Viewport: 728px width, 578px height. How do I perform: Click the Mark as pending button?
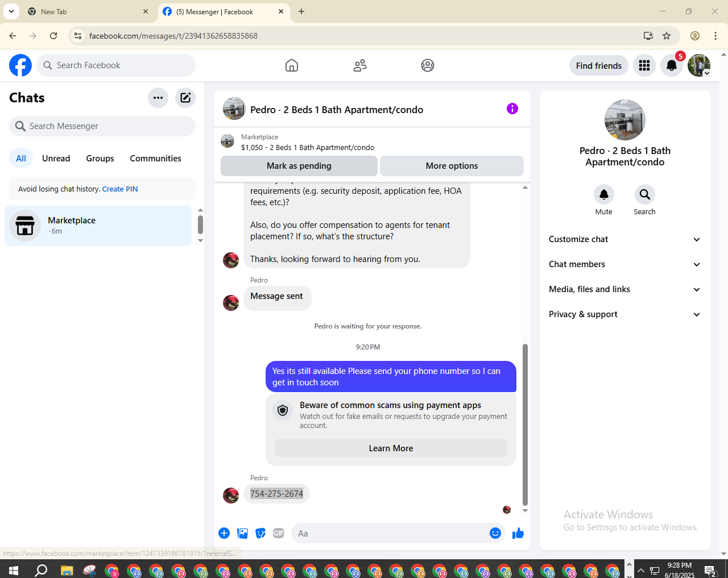[x=299, y=166]
